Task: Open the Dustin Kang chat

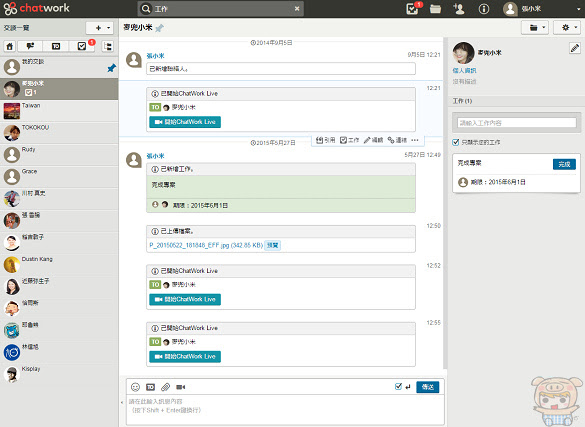Action: (59, 264)
